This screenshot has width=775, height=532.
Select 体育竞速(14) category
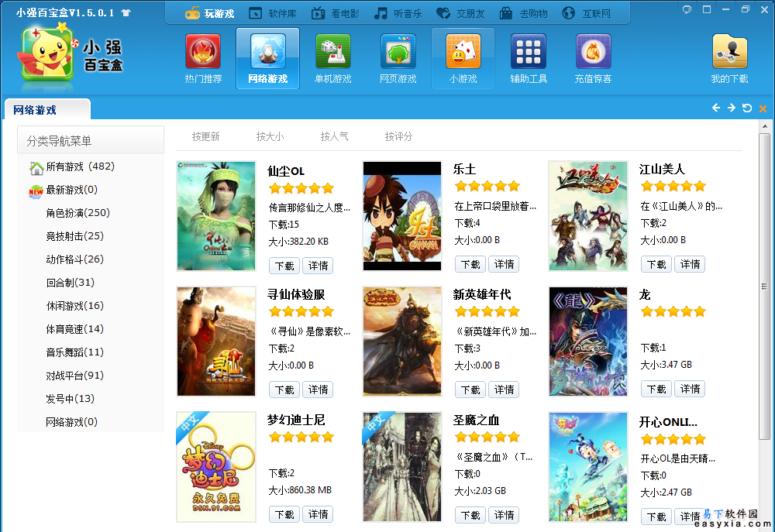coord(74,329)
